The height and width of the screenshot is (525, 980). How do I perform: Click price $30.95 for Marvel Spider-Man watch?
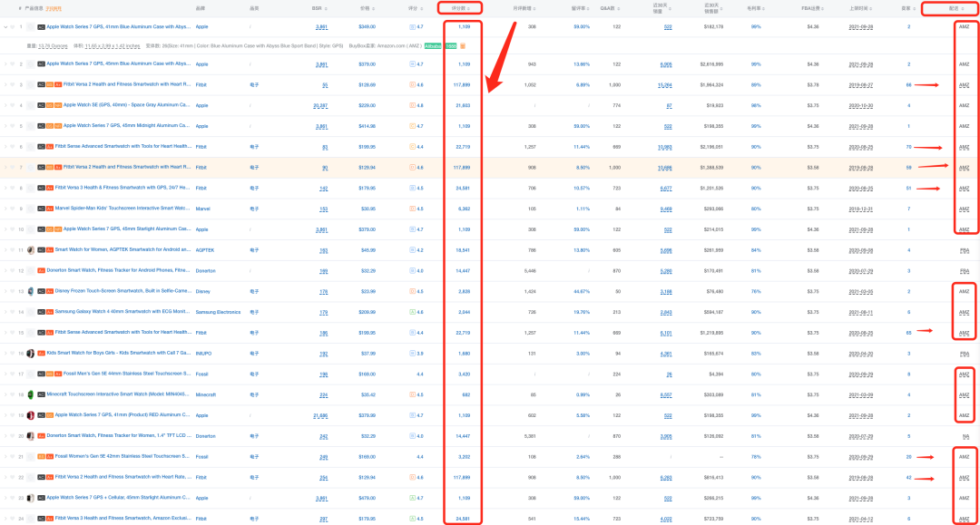pos(367,209)
